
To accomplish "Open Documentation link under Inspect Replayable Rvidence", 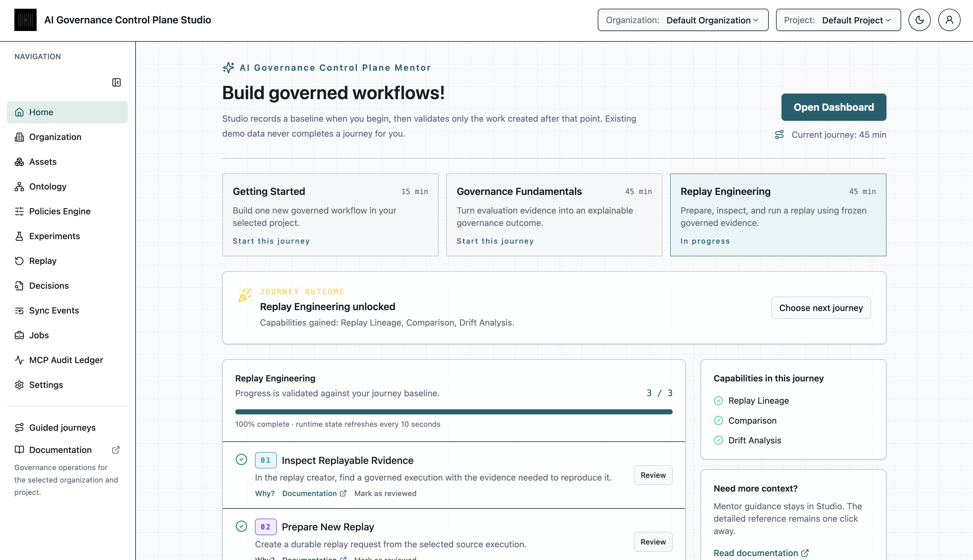I will (x=314, y=494).
